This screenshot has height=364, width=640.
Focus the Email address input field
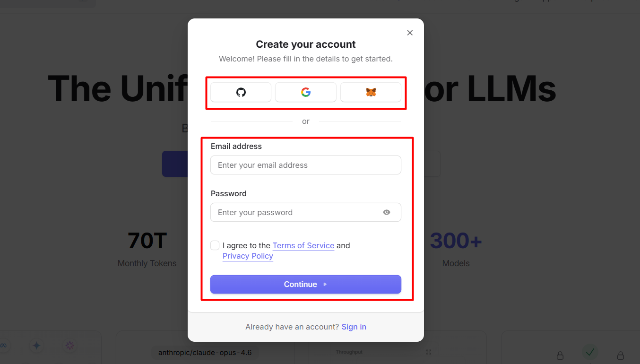pos(305,165)
